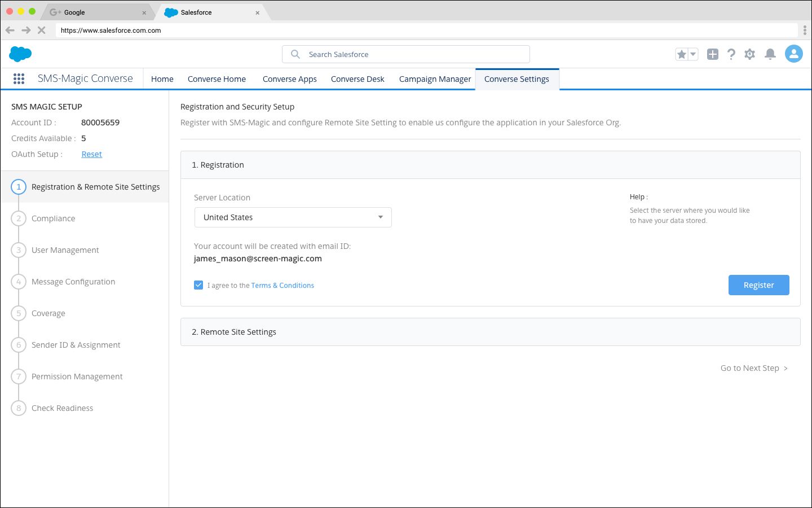Expand the 2. Remote Site Settings section
The width and height of the screenshot is (812, 508).
point(491,332)
